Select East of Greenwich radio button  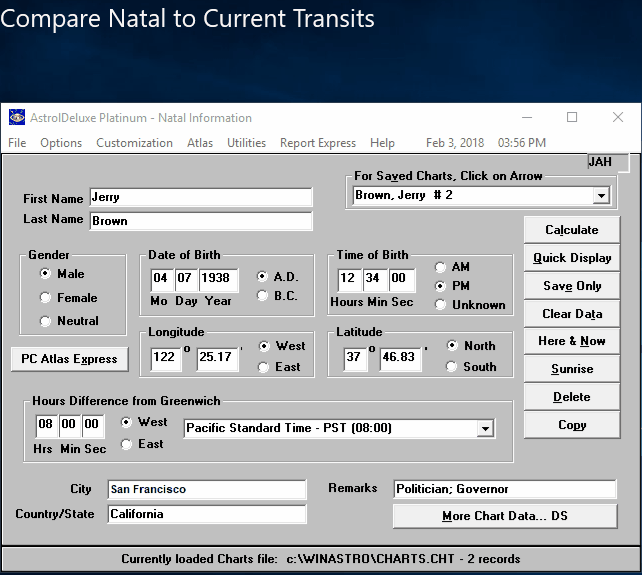(126, 444)
